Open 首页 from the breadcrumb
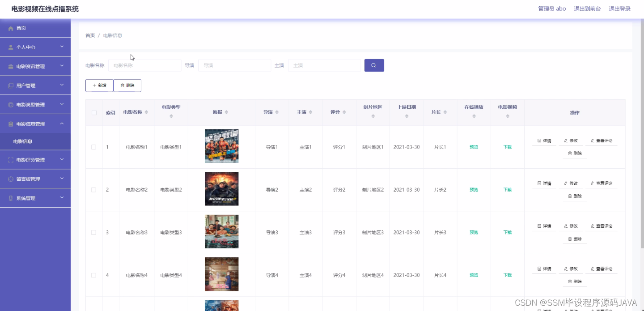The width and height of the screenshot is (644, 311). click(89, 35)
